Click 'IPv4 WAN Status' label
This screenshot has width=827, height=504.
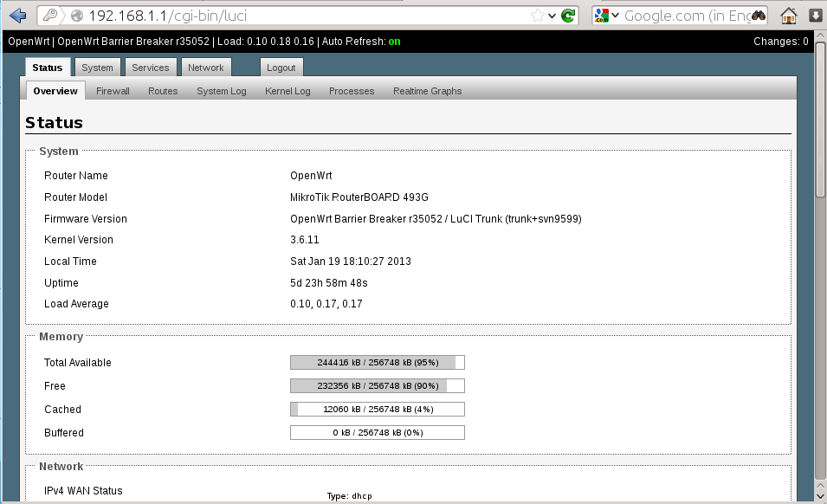coord(83,491)
